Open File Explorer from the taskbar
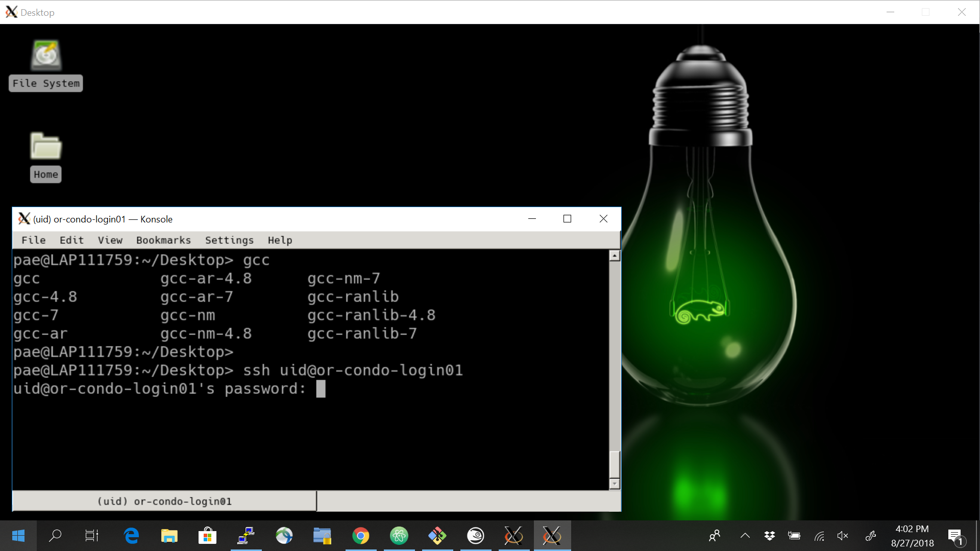 pos(169,536)
